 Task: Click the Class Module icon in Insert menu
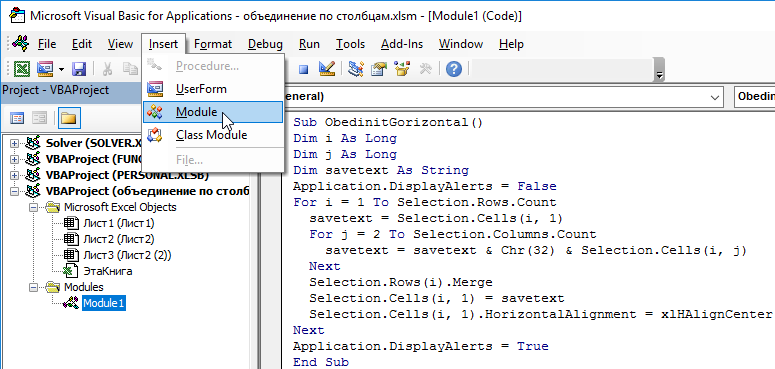155,135
